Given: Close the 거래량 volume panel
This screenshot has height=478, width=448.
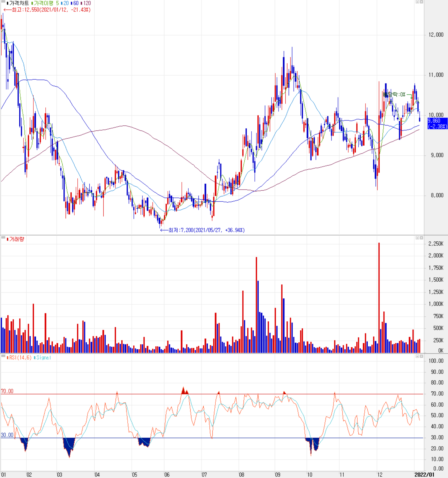Looking at the screenshot, I should point(421,238).
